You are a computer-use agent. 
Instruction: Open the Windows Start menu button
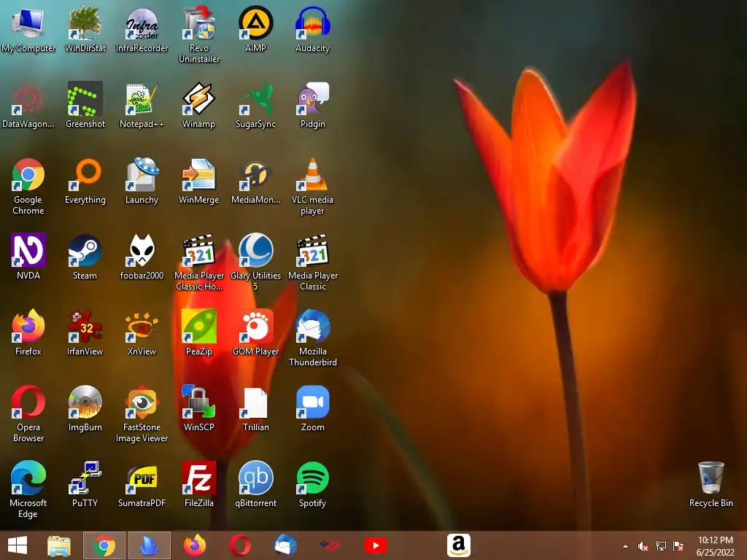[18, 545]
